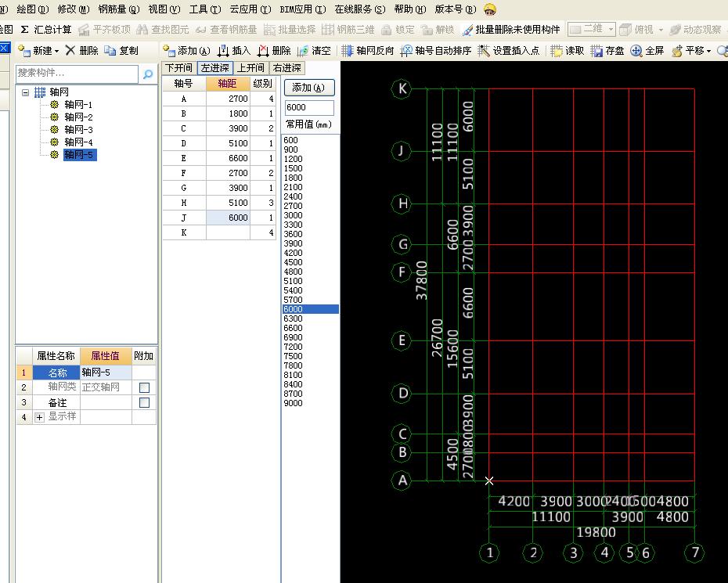Open the 钢筋量(Q) menu
This screenshot has height=583, width=728.
tap(119, 9)
